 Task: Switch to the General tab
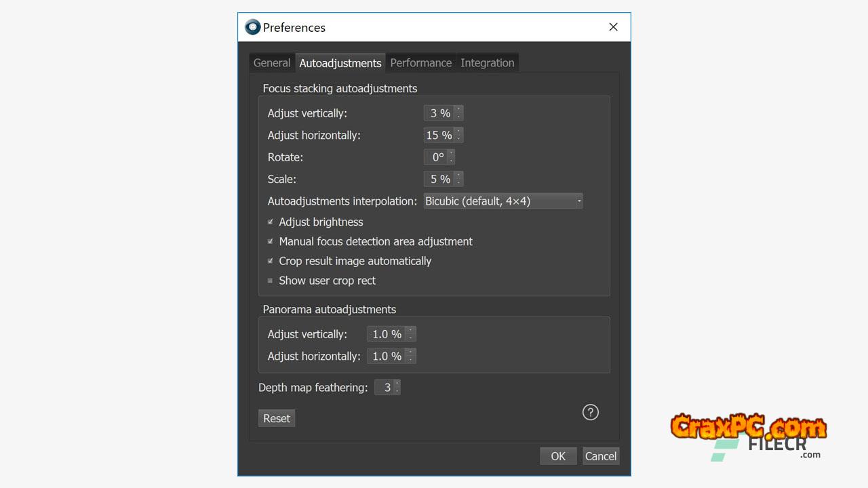pyautogui.click(x=272, y=63)
